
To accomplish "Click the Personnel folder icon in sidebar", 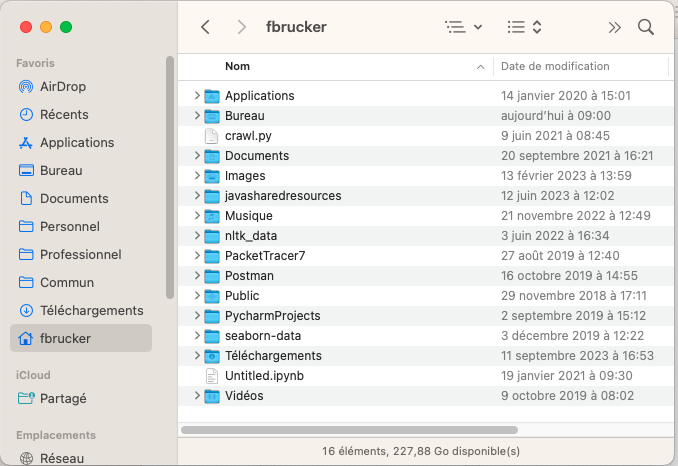I will coord(26,227).
